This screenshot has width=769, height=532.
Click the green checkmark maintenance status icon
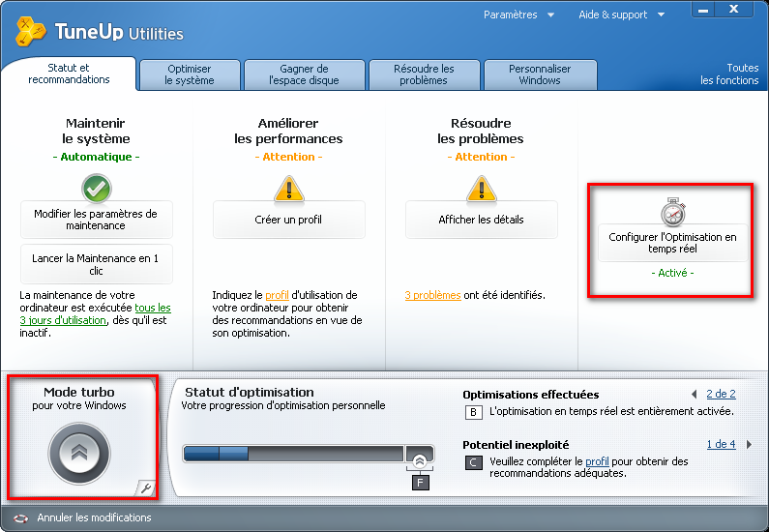[96, 189]
